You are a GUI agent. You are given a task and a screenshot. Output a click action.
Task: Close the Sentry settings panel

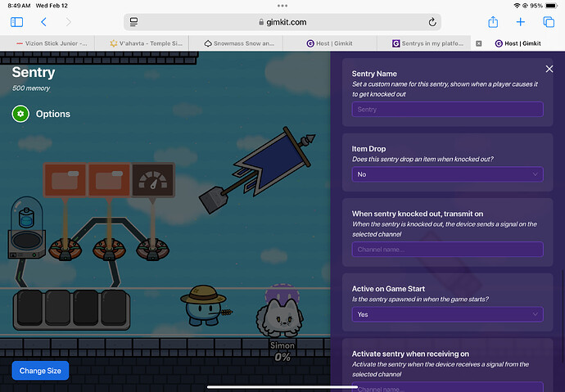click(x=549, y=70)
